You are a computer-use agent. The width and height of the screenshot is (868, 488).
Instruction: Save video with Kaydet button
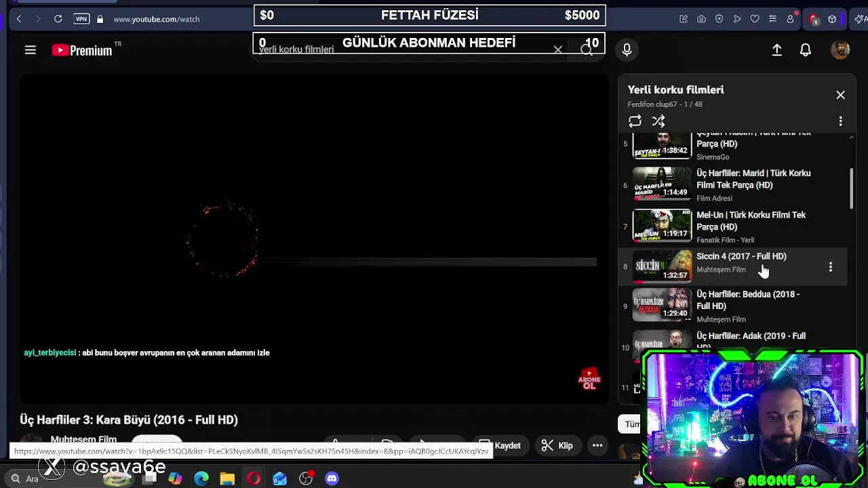click(x=500, y=445)
